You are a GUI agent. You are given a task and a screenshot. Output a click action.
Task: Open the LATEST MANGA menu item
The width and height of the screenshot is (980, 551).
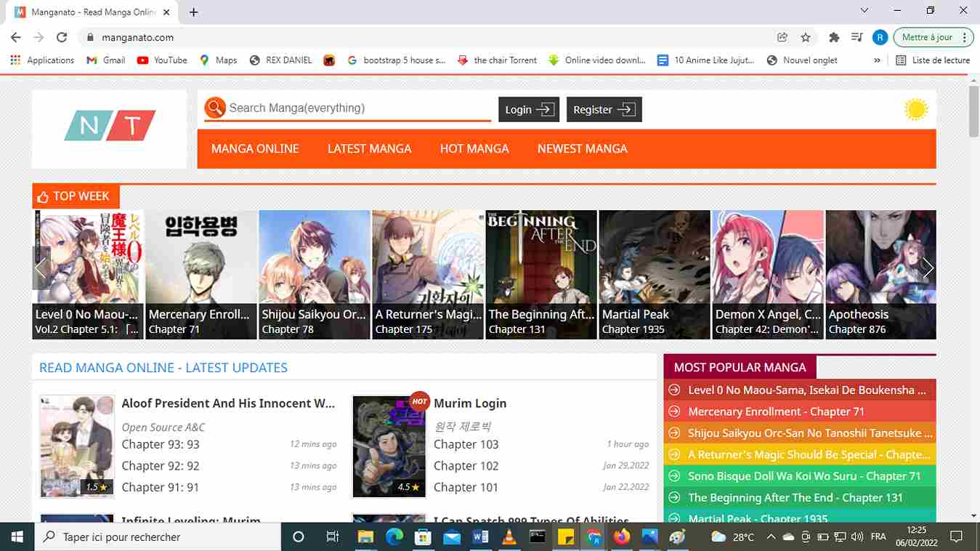click(369, 148)
